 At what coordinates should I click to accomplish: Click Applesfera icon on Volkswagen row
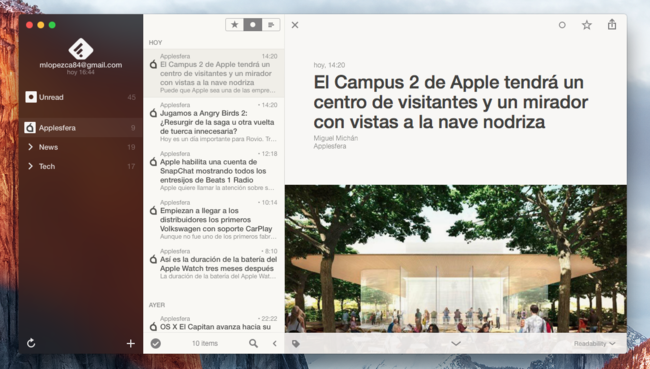[153, 211]
